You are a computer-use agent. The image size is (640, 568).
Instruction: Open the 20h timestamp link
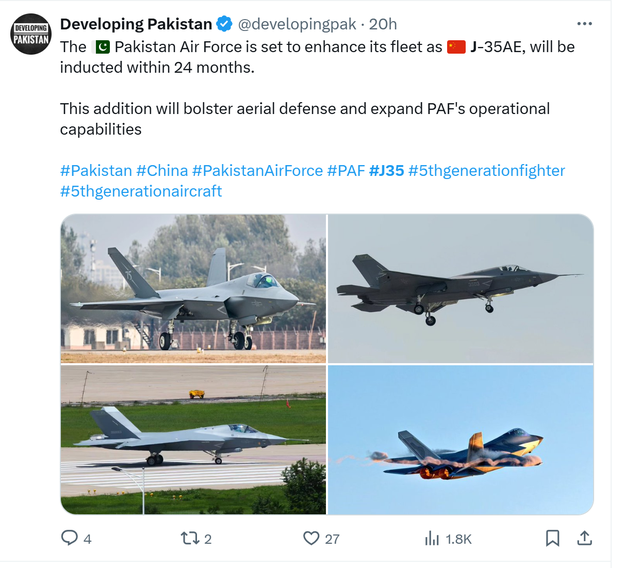point(383,24)
